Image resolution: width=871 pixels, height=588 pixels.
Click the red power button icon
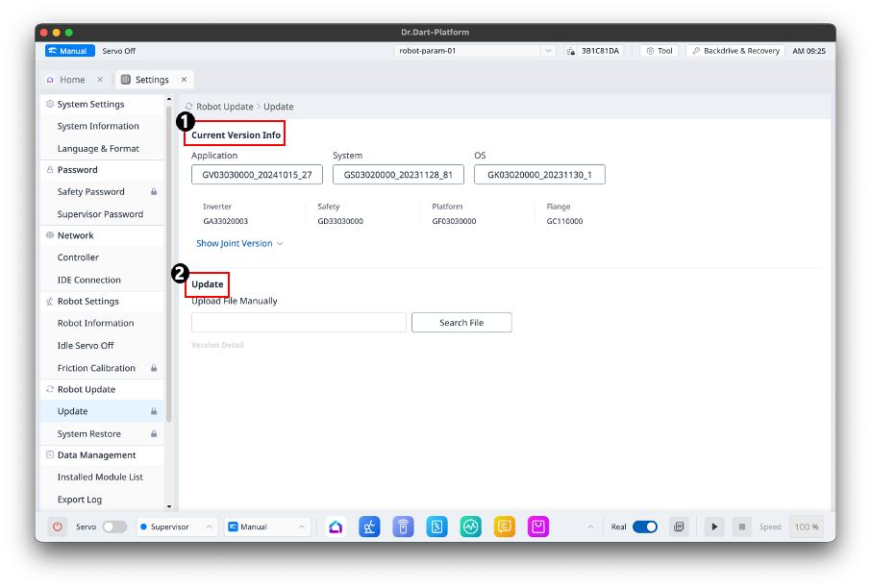tap(58, 527)
